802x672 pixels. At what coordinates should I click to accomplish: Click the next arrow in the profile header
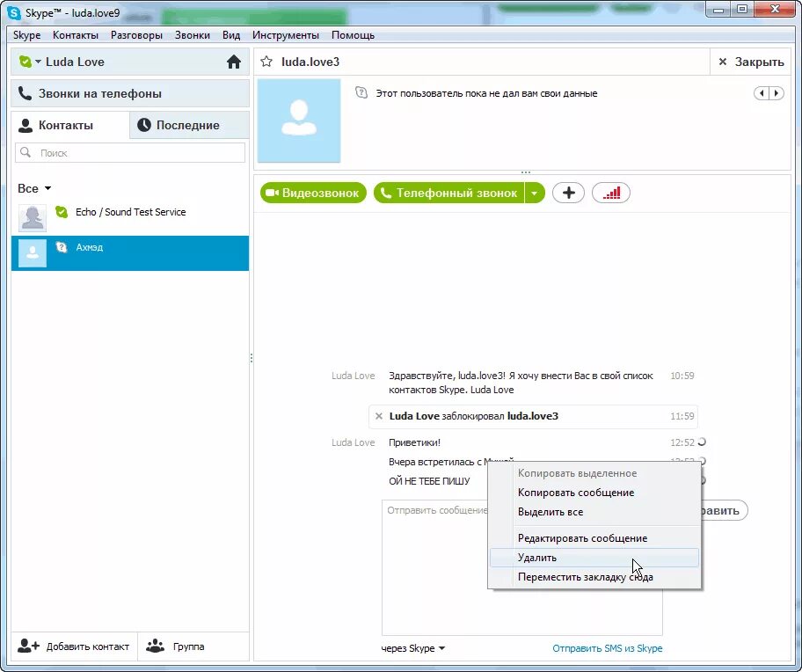point(776,93)
